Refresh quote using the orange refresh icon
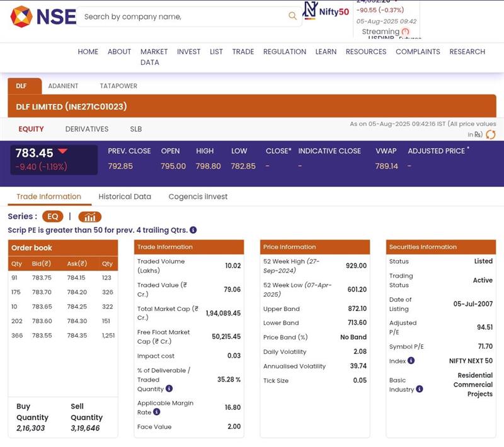The width and height of the screenshot is (504, 447). (490, 134)
